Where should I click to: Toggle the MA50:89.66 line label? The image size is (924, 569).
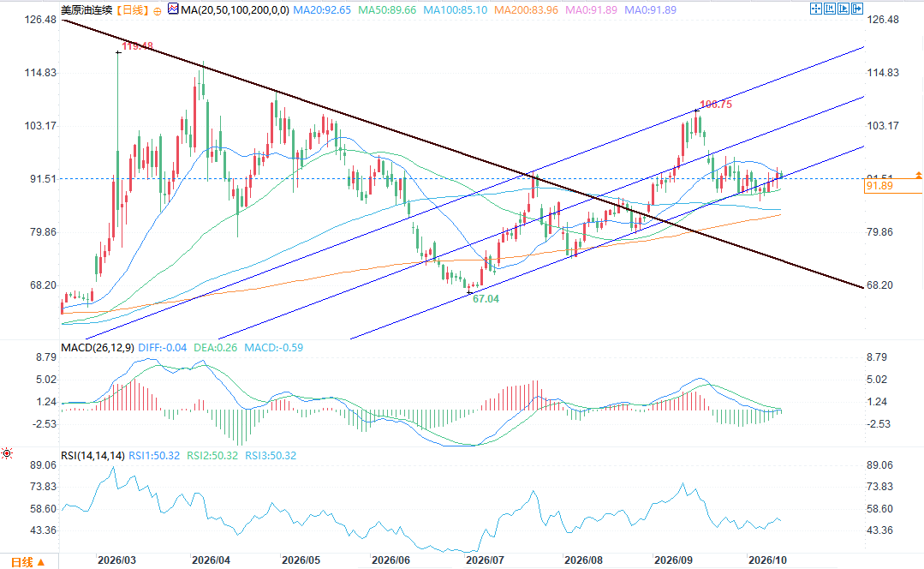[387, 10]
